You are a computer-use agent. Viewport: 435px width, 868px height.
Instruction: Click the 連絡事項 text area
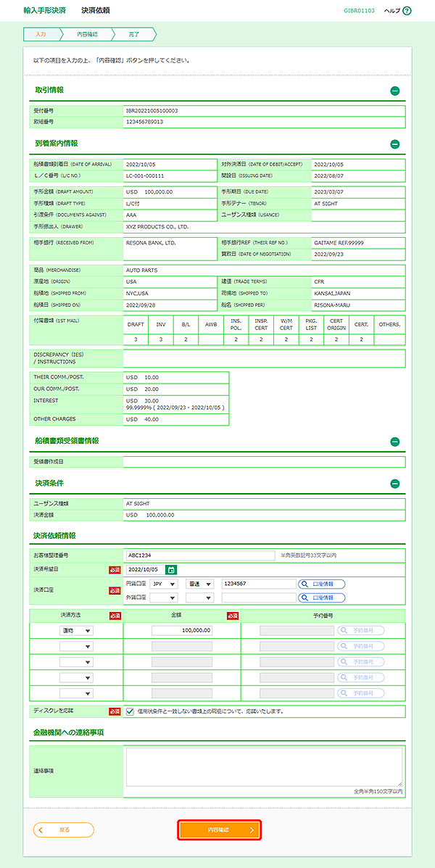[x=264, y=766]
